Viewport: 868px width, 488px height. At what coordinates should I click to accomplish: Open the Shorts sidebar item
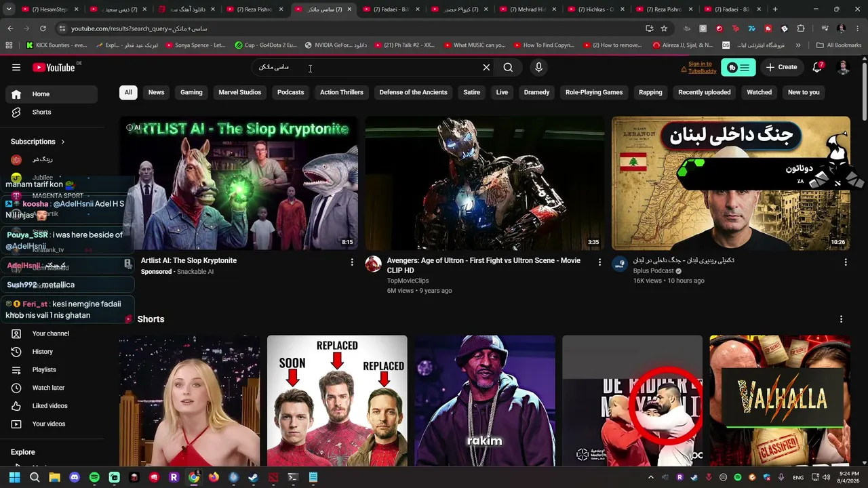coord(52,112)
